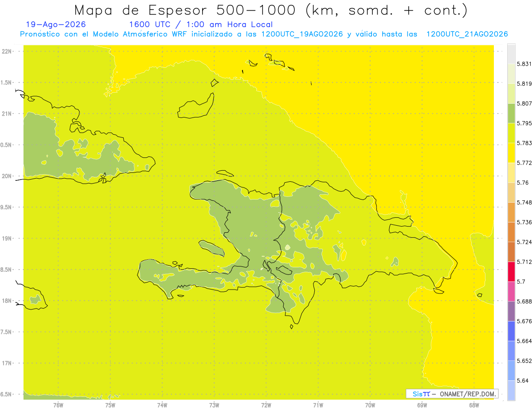
Task: Click the dark blue legend swatch above 5.664
Action: (511, 331)
